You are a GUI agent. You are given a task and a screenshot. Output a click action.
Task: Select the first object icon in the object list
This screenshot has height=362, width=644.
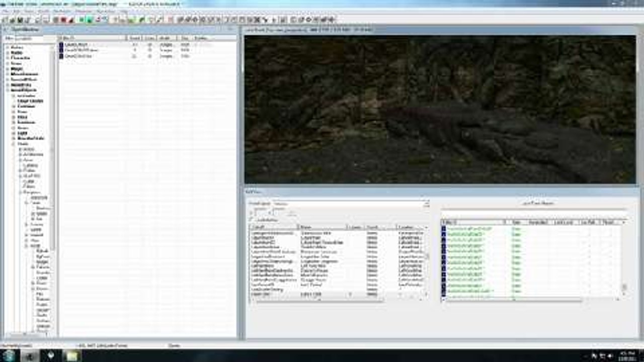[x=61, y=45]
